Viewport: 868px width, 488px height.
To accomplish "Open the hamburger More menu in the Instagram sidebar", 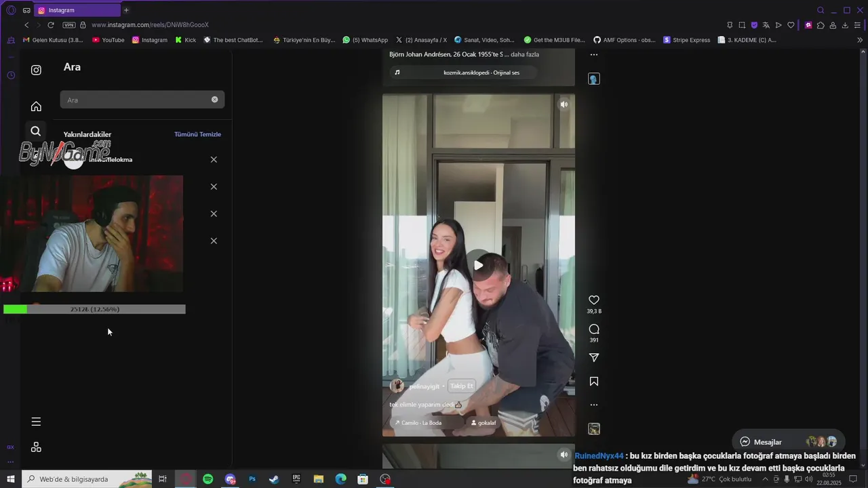I will tap(36, 422).
